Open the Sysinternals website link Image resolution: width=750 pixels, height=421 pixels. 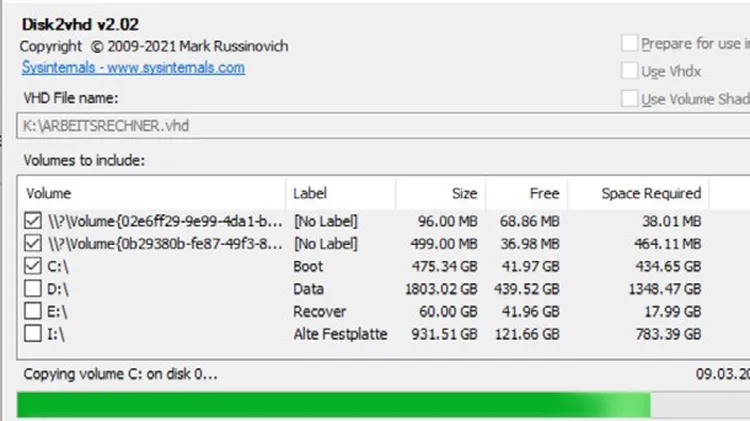tap(133, 68)
